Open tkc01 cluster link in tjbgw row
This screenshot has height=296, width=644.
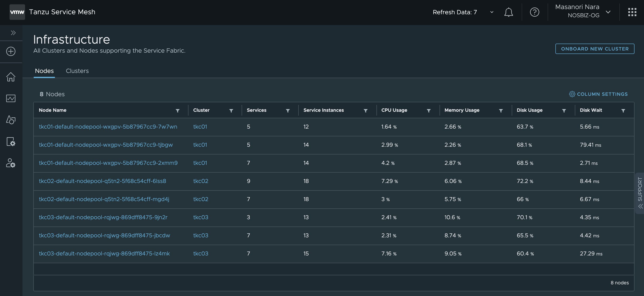pyautogui.click(x=200, y=145)
